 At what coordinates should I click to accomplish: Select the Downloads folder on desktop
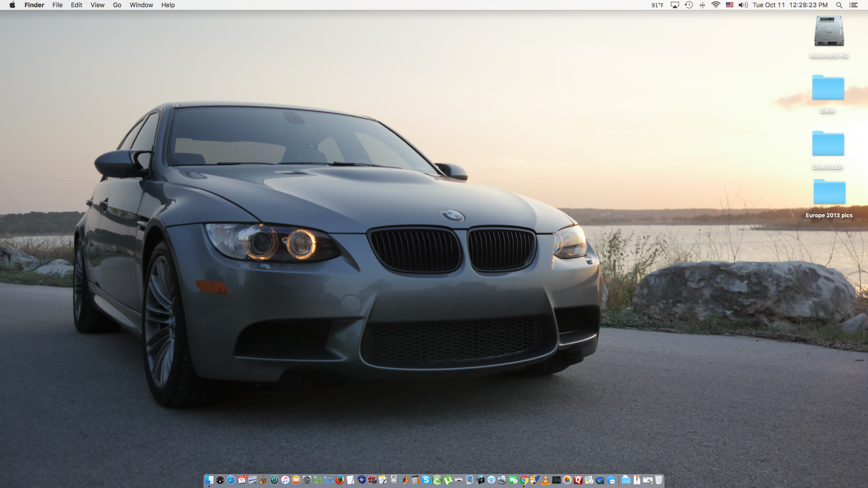828,150
